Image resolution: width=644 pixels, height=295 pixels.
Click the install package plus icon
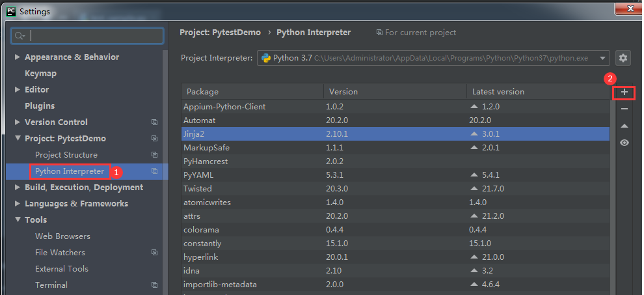tap(624, 92)
